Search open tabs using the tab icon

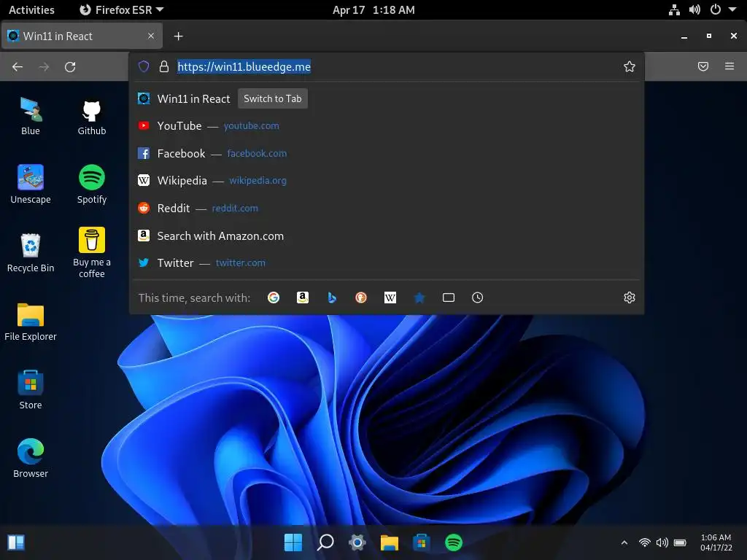pyautogui.click(x=449, y=297)
